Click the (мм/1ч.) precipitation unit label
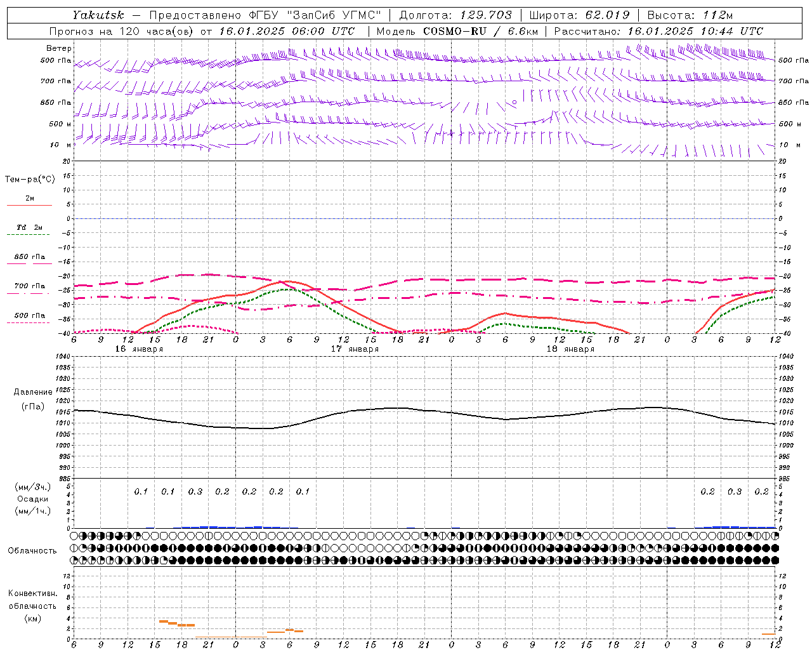812x650 pixels. pos(32,511)
